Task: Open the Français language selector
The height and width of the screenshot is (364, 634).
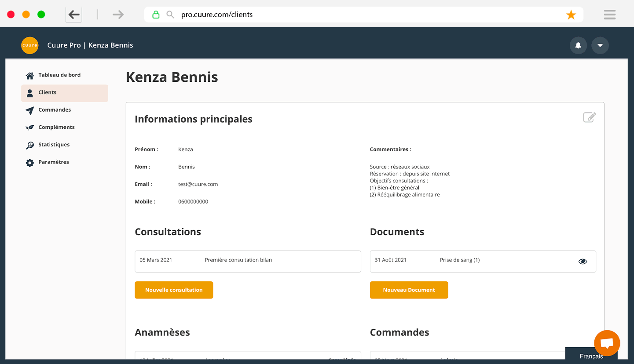Action: (x=591, y=356)
